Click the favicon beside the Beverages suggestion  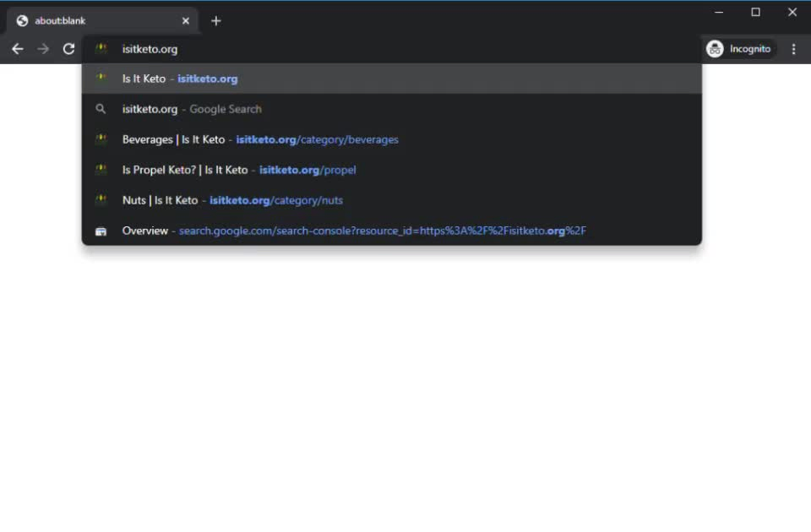101,139
